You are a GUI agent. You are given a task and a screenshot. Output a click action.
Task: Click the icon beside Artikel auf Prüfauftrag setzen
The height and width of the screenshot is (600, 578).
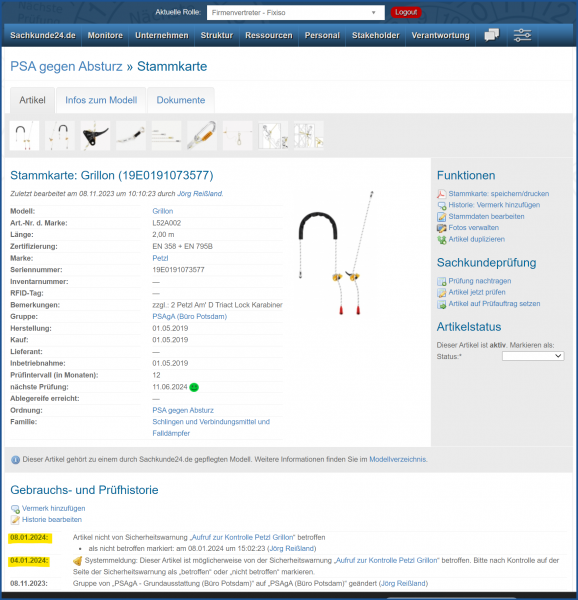(441, 304)
